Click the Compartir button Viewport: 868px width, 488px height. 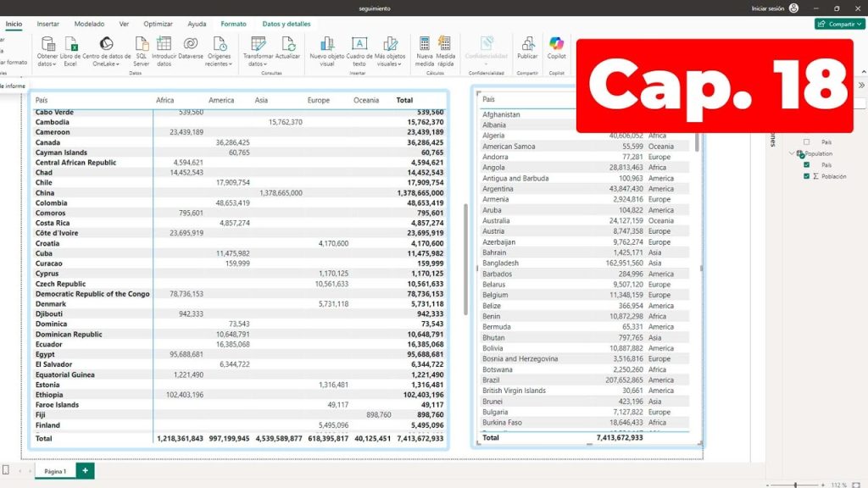pyautogui.click(x=839, y=25)
